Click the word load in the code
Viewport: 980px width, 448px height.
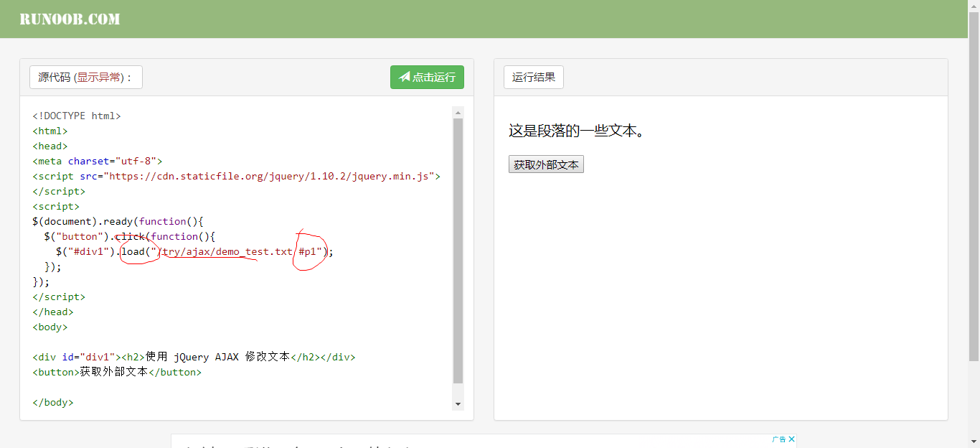[x=133, y=251]
